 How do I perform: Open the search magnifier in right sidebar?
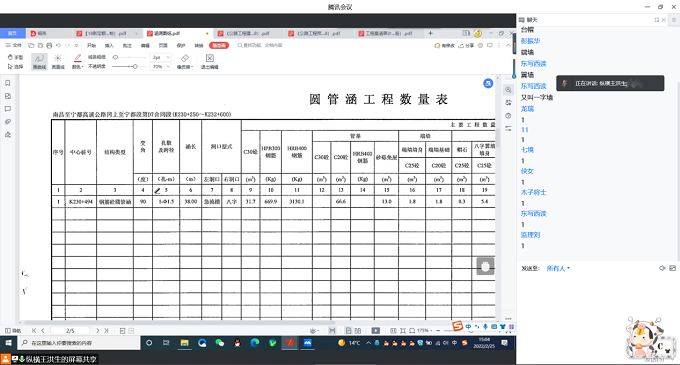[508, 90]
